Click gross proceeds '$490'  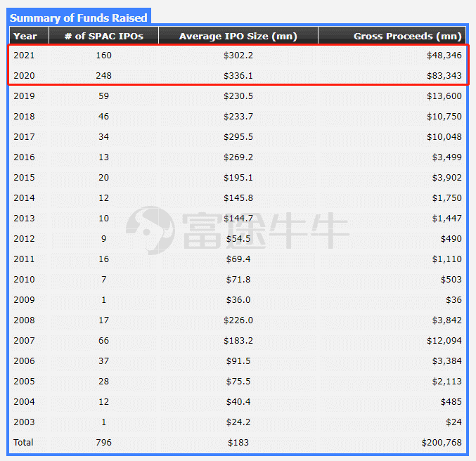(x=451, y=238)
